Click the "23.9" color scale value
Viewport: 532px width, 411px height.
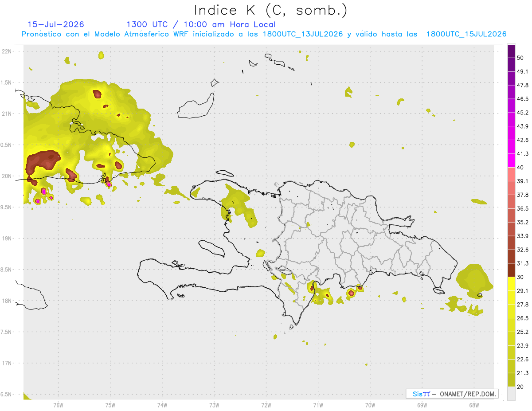[523, 346]
